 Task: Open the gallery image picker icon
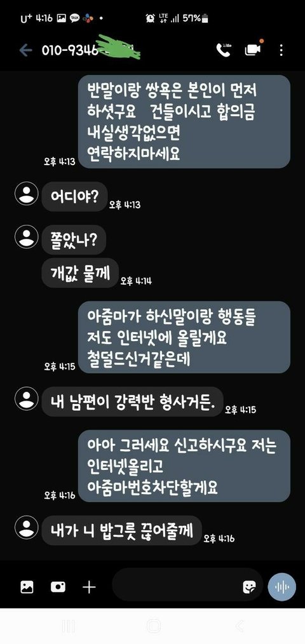tap(27, 587)
